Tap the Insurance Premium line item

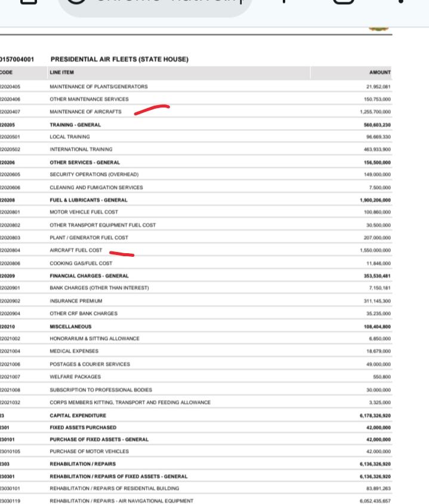[76, 300]
